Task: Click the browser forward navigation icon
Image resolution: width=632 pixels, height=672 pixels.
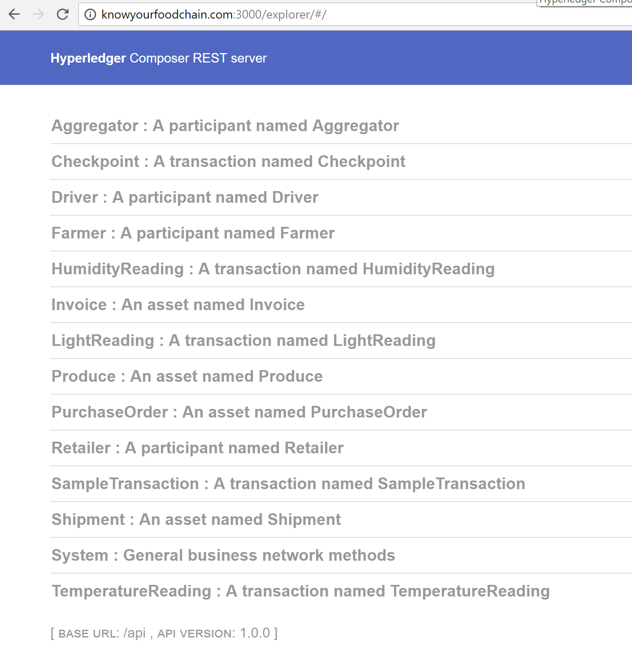Action: (x=38, y=14)
